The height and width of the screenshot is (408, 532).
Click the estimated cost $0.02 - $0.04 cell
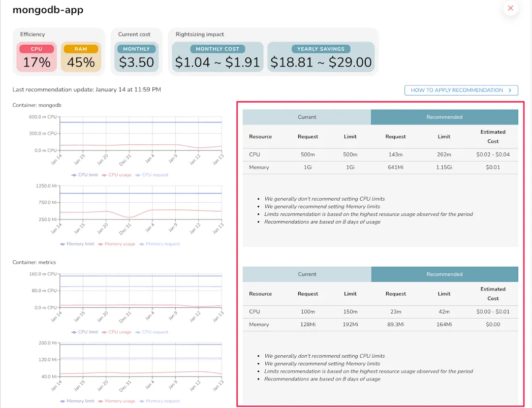coord(493,154)
